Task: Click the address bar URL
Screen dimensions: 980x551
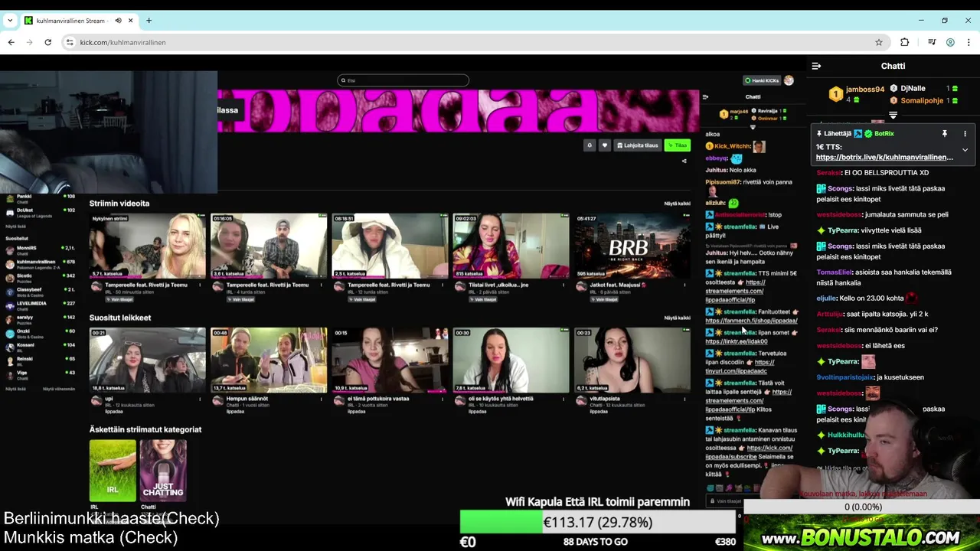Action: 122,42
